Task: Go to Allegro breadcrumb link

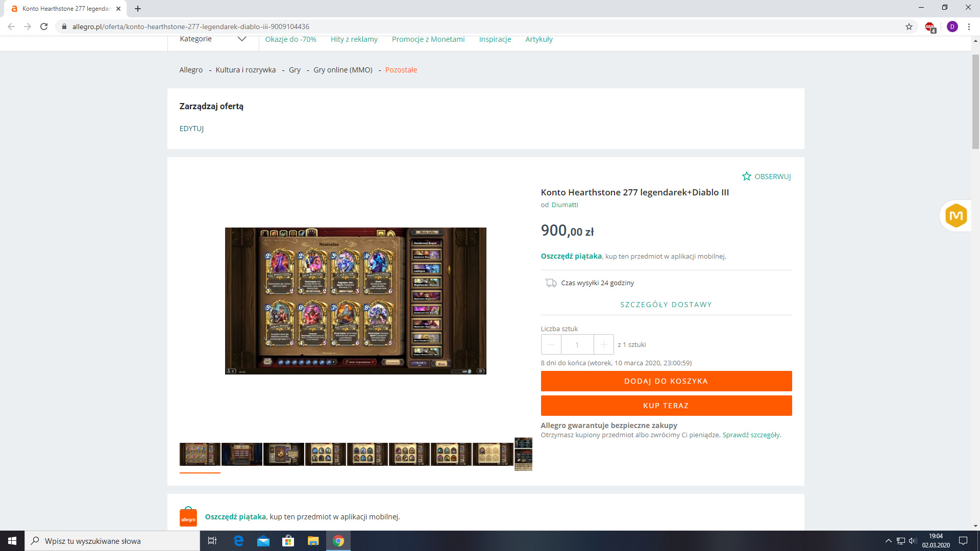Action: (x=191, y=70)
